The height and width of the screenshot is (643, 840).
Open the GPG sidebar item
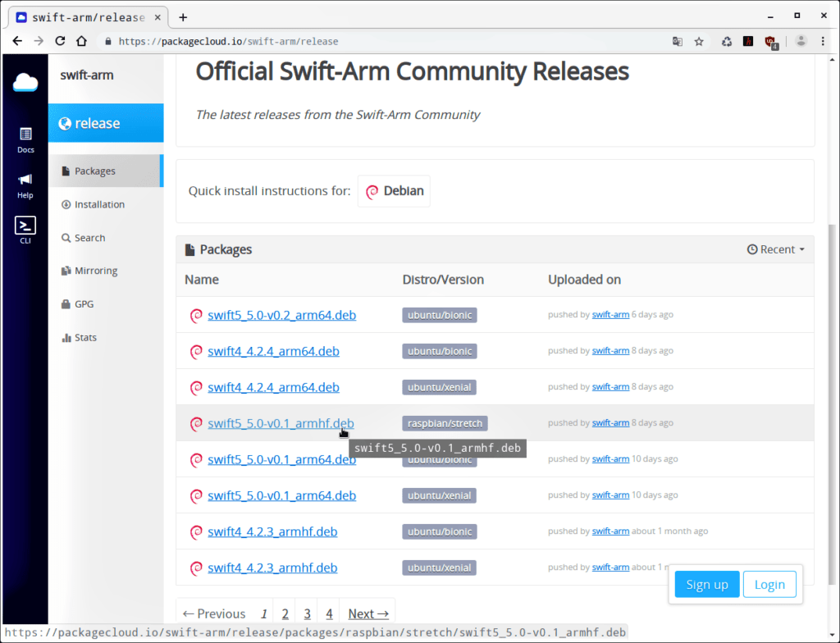coord(84,303)
